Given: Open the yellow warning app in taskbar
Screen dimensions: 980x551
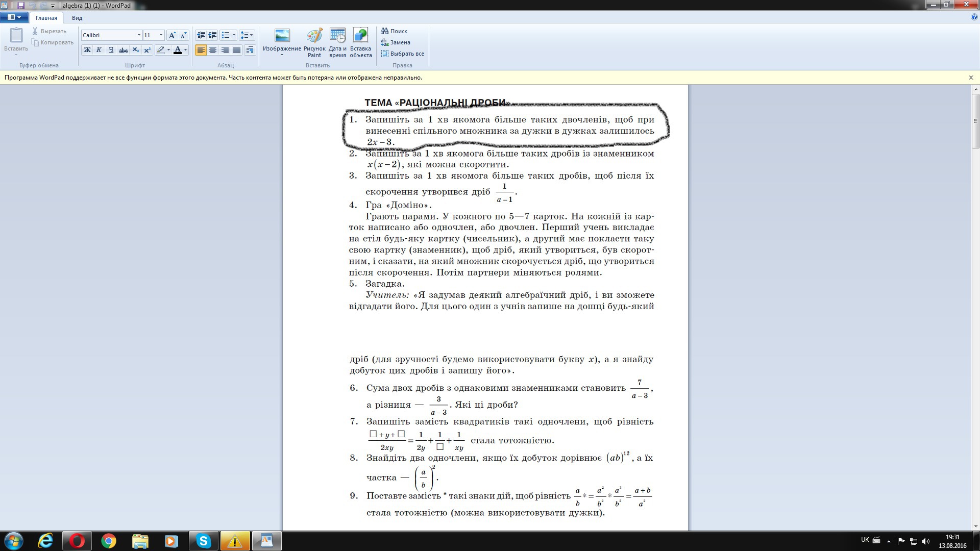Looking at the screenshot, I should coord(235,541).
